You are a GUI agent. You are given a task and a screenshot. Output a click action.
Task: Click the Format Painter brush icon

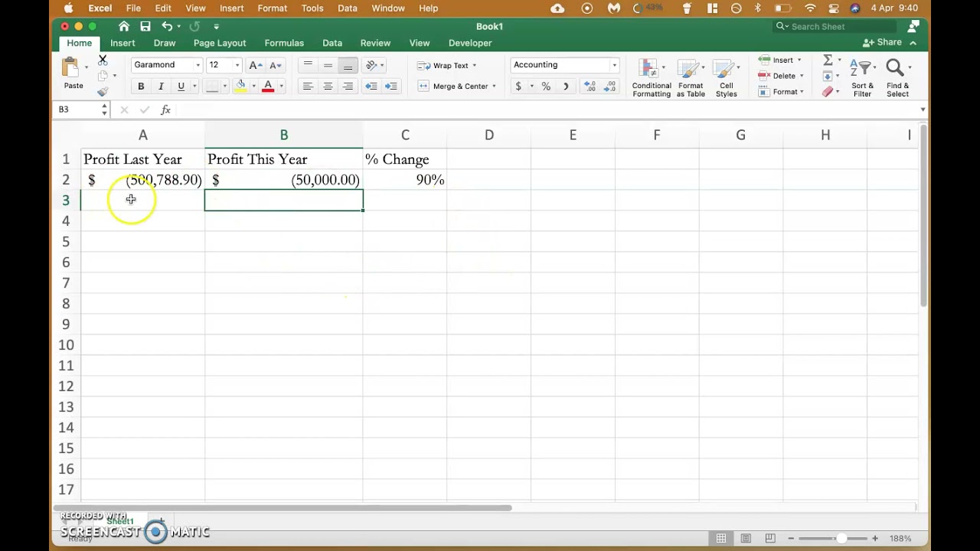(103, 92)
